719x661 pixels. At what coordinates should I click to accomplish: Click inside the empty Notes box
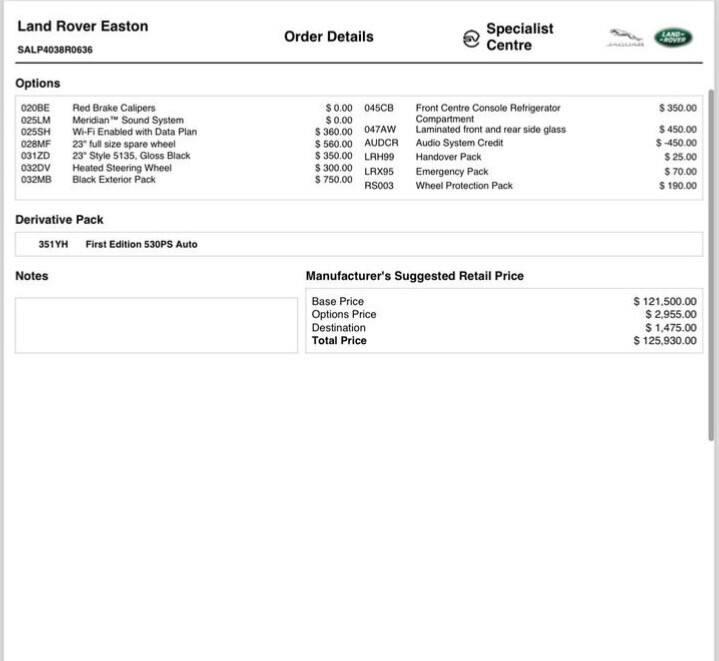[x=156, y=325]
